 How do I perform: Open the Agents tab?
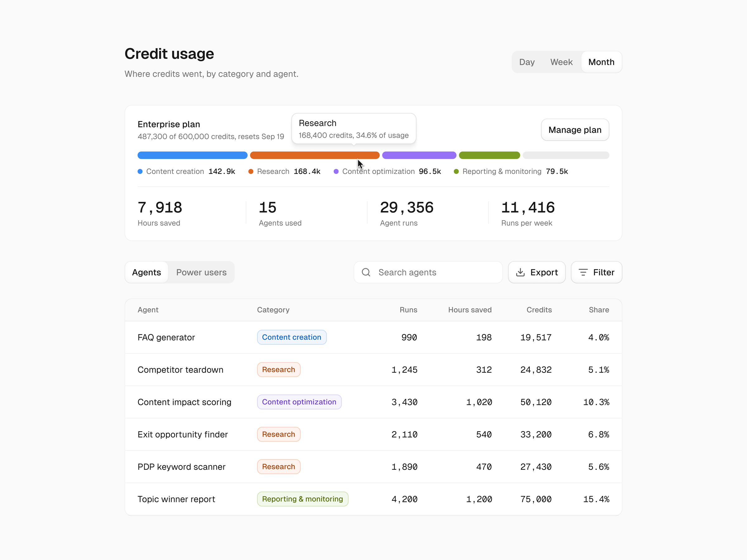tap(147, 272)
